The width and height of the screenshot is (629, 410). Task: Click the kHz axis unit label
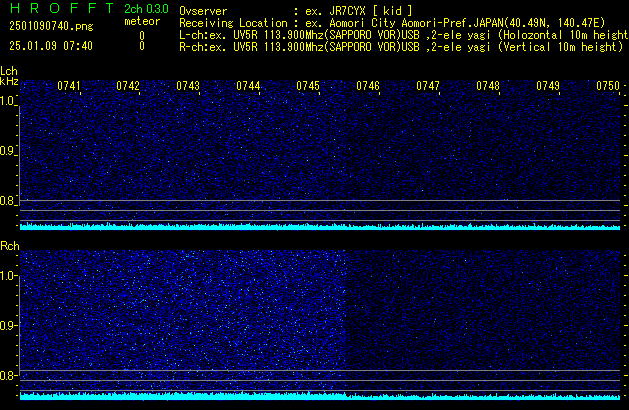click(9, 81)
